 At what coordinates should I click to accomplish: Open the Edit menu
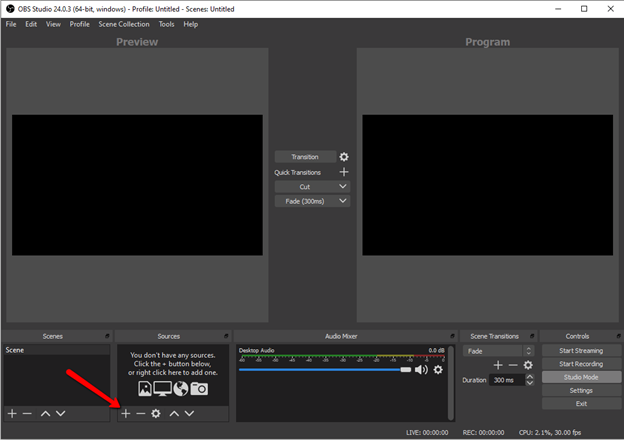pos(31,24)
